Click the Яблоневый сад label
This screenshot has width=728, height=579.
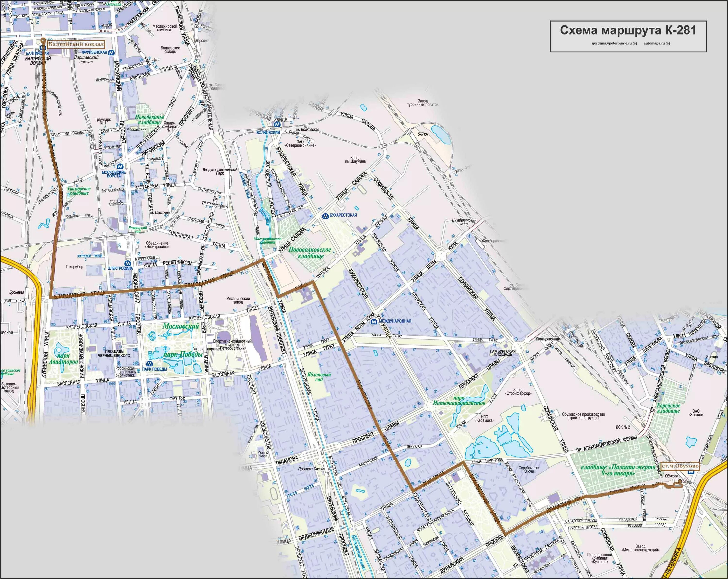coord(319,377)
